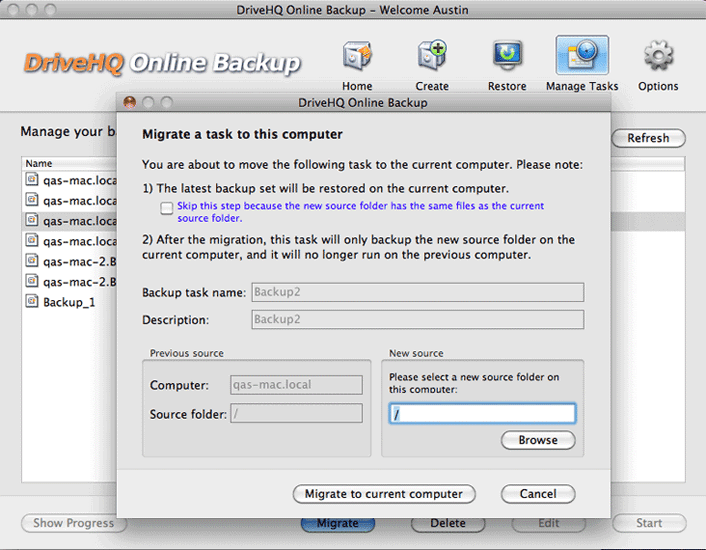Viewport: 706px width, 550px height.
Task: Click the Start button at bottom right
Action: click(x=649, y=523)
